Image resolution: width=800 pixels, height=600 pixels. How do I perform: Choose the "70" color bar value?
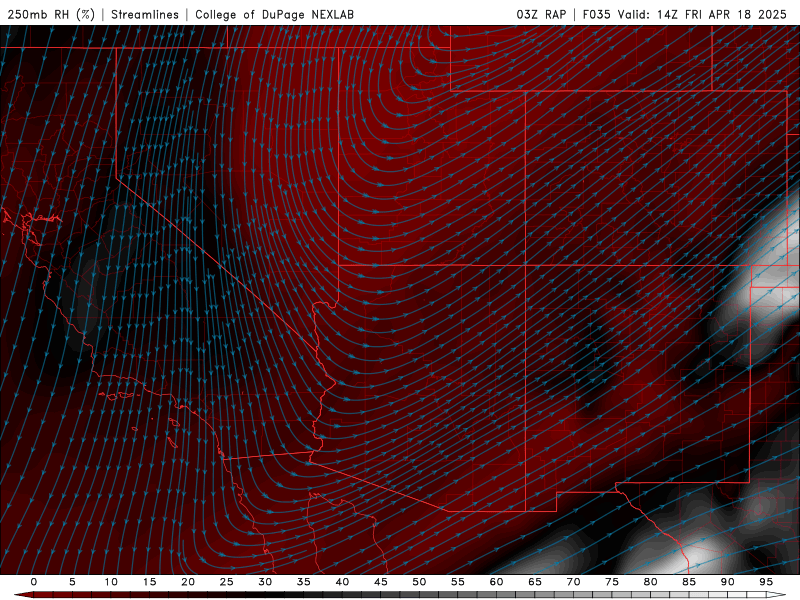pos(573,582)
